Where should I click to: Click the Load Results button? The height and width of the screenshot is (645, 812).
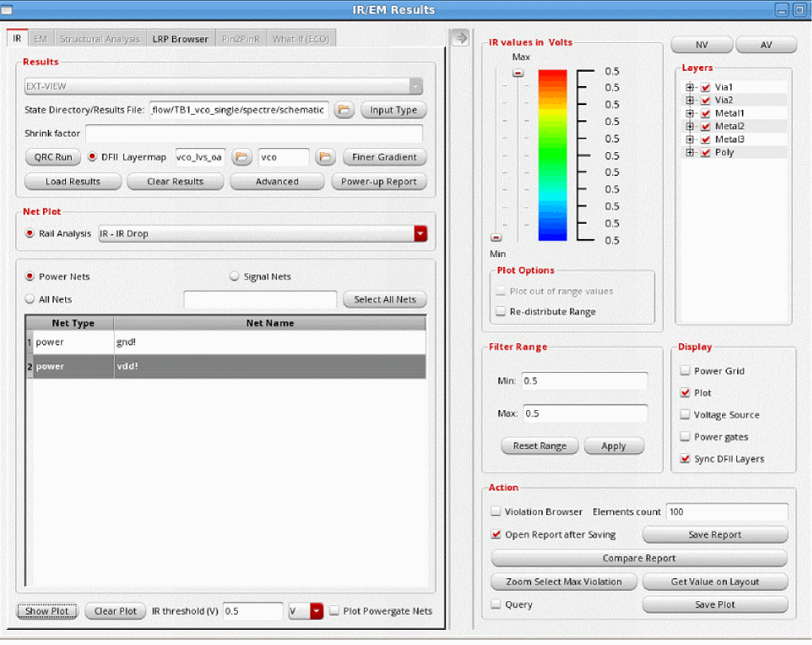pyautogui.click(x=72, y=182)
